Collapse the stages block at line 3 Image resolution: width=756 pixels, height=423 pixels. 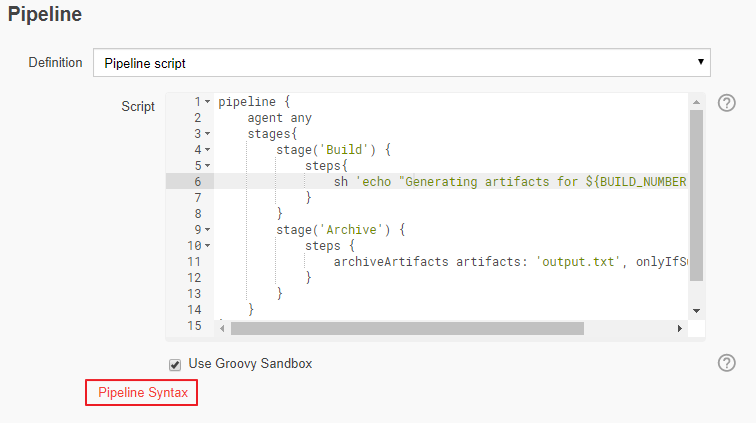[x=207, y=134]
